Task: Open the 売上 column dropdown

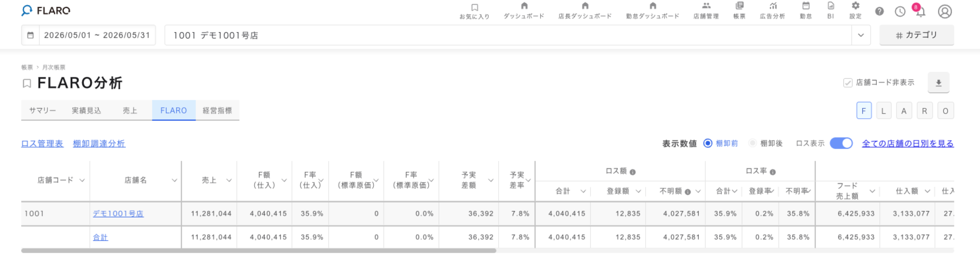Action: click(229, 180)
